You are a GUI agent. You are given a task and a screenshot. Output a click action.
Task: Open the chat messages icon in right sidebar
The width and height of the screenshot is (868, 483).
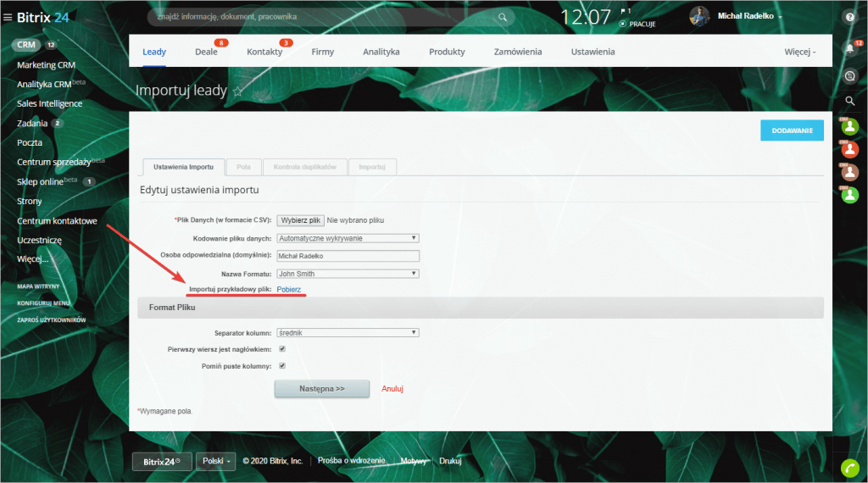coord(849,75)
